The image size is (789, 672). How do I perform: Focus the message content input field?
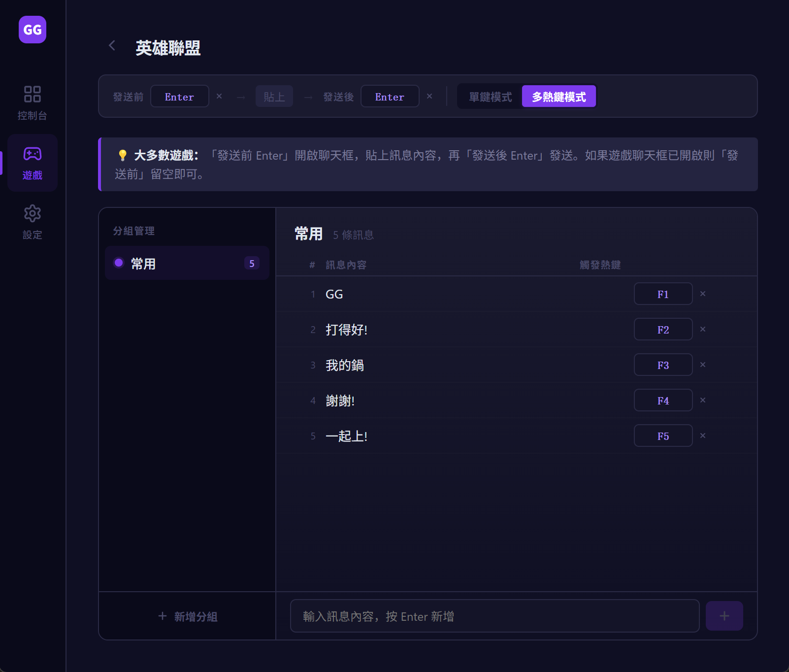point(494,616)
